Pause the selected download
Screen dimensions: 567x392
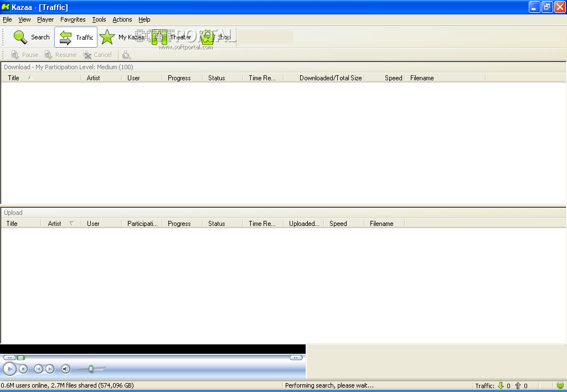coord(24,55)
